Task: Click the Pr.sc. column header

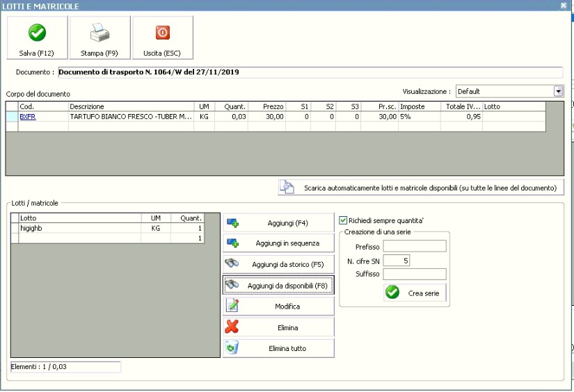Action: pyautogui.click(x=379, y=106)
